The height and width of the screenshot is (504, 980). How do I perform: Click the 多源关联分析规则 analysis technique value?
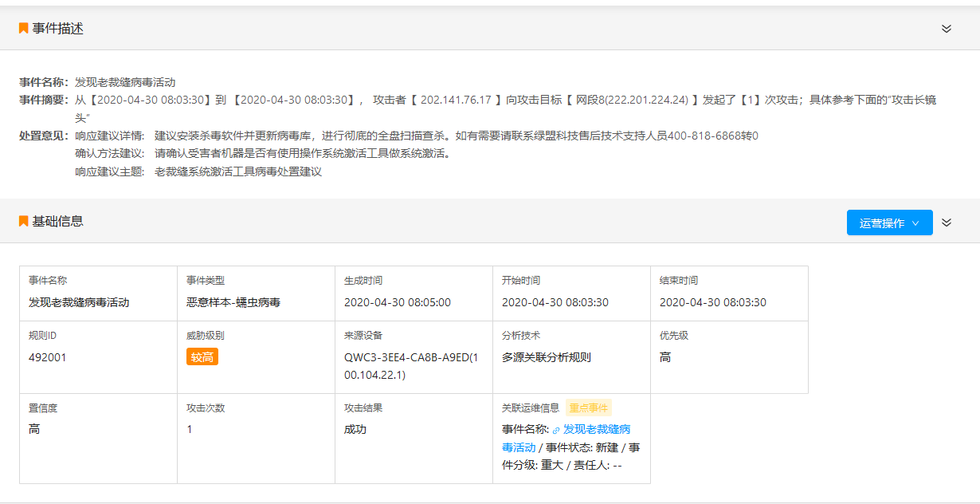(547, 357)
